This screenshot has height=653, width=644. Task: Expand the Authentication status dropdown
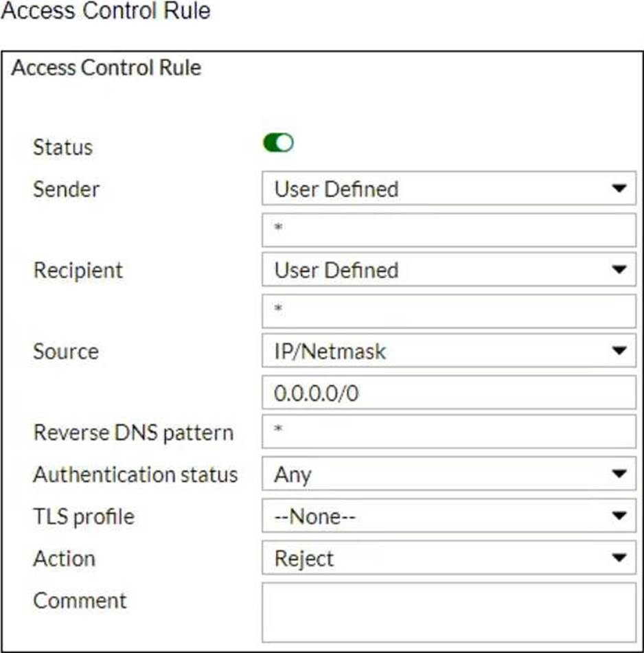click(448, 474)
